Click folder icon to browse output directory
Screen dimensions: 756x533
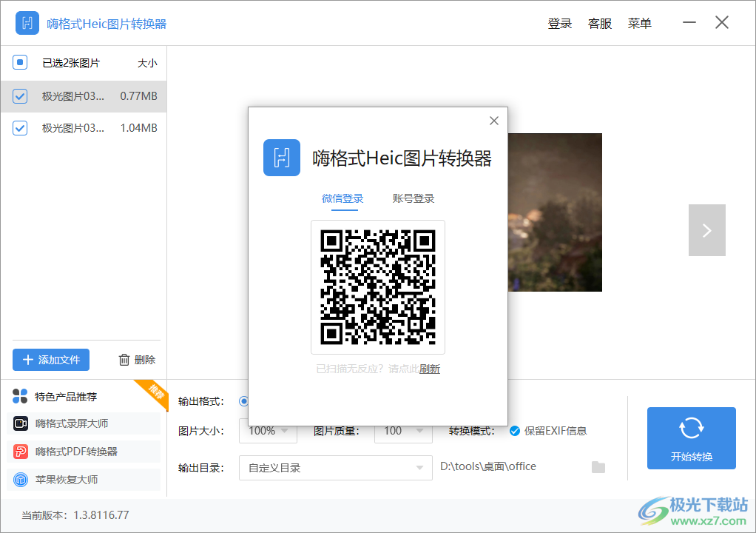(596, 466)
